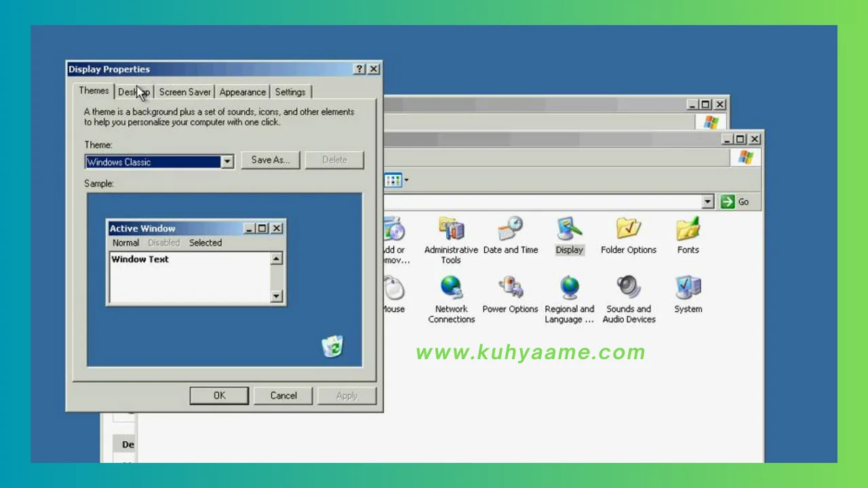Click sample window scroll down arrow
868x488 pixels.
276,296
